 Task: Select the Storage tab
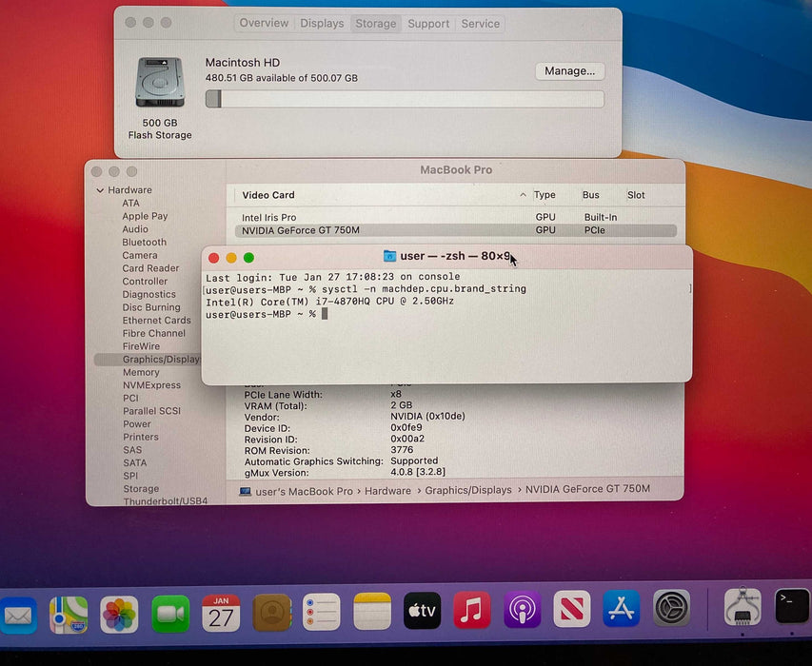(x=375, y=24)
